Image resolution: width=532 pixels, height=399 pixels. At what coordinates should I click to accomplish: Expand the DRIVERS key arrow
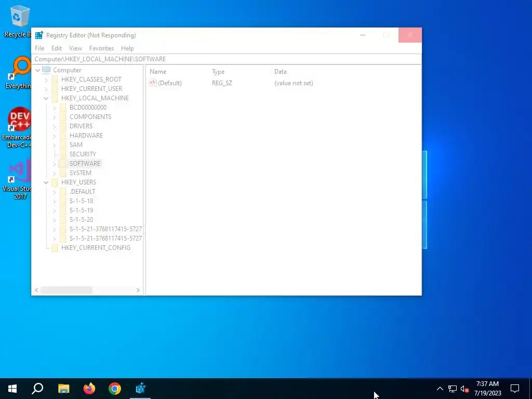coord(54,126)
